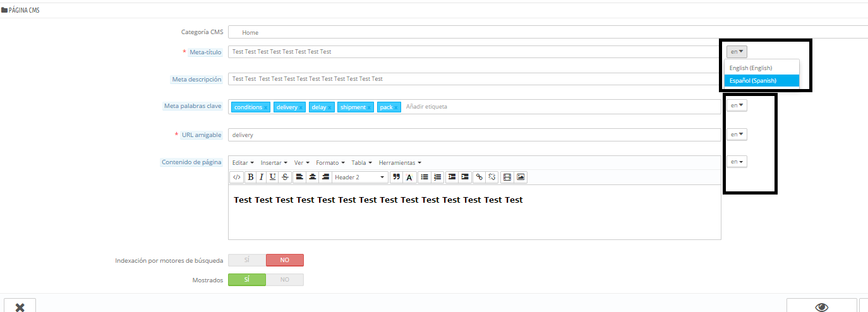Image resolution: width=868 pixels, height=312 pixels.
Task: Toggle bold formatting in editor
Action: pos(251,177)
